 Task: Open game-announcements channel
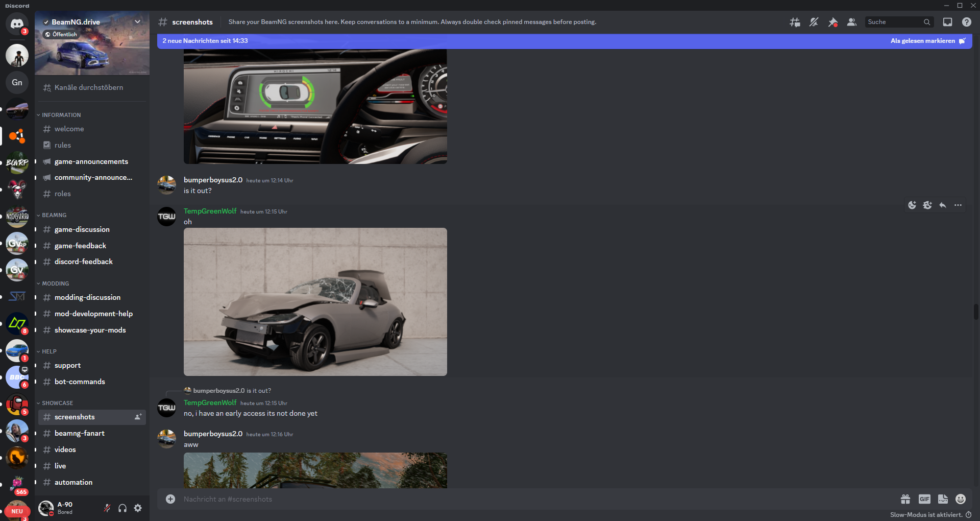[x=92, y=161]
